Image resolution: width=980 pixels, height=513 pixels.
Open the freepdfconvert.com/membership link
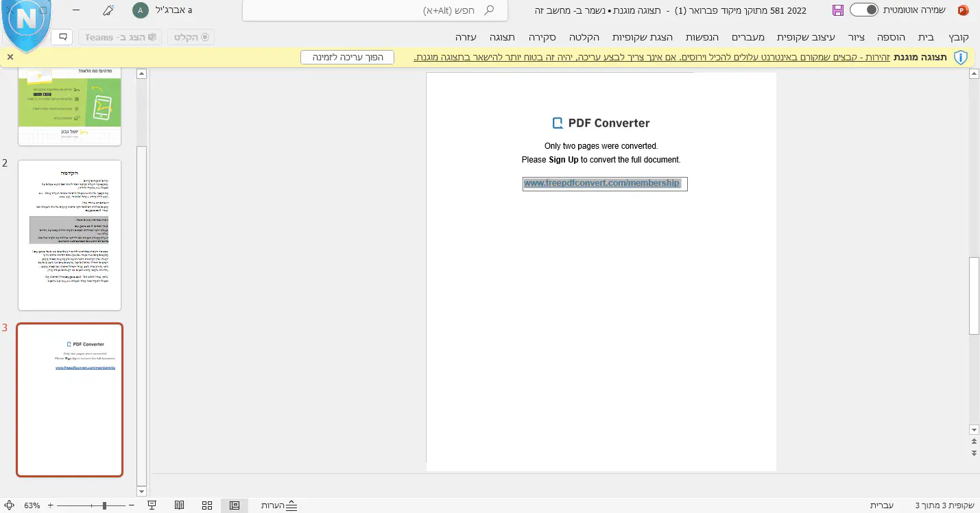pos(601,183)
